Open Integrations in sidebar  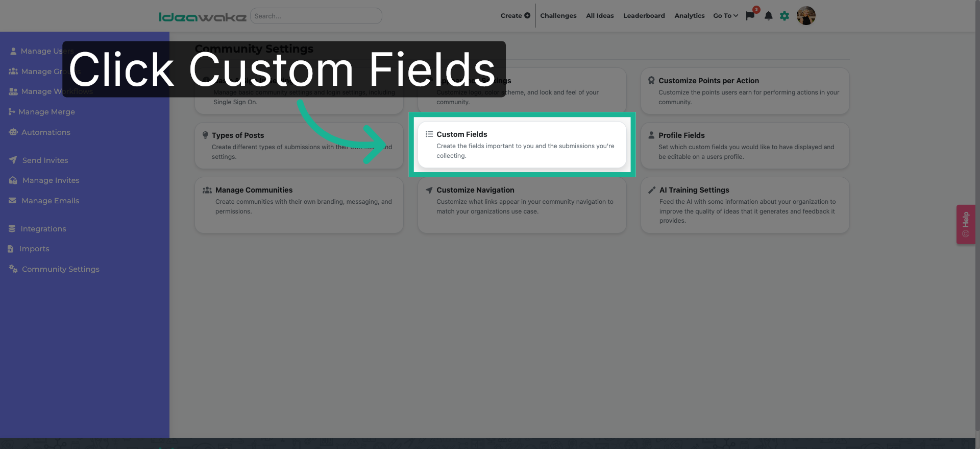43,229
